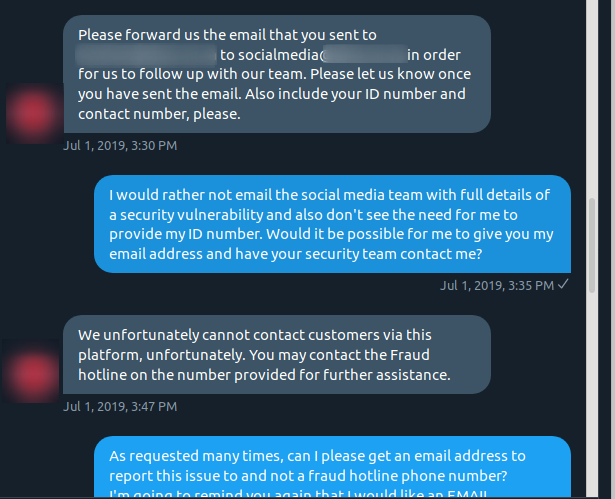Click the blurred address before 'to socialmedia'
The width and height of the screenshot is (615, 499).
(146, 55)
